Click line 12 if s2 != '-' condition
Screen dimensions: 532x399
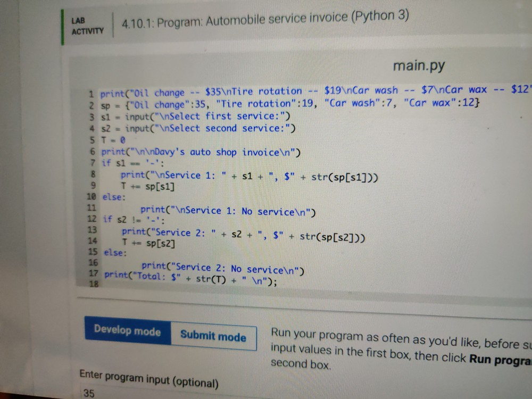pos(134,220)
